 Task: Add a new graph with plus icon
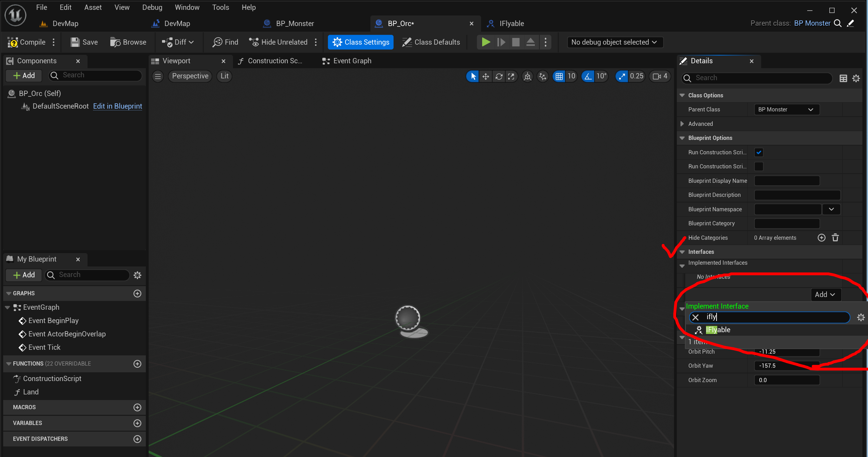point(137,294)
